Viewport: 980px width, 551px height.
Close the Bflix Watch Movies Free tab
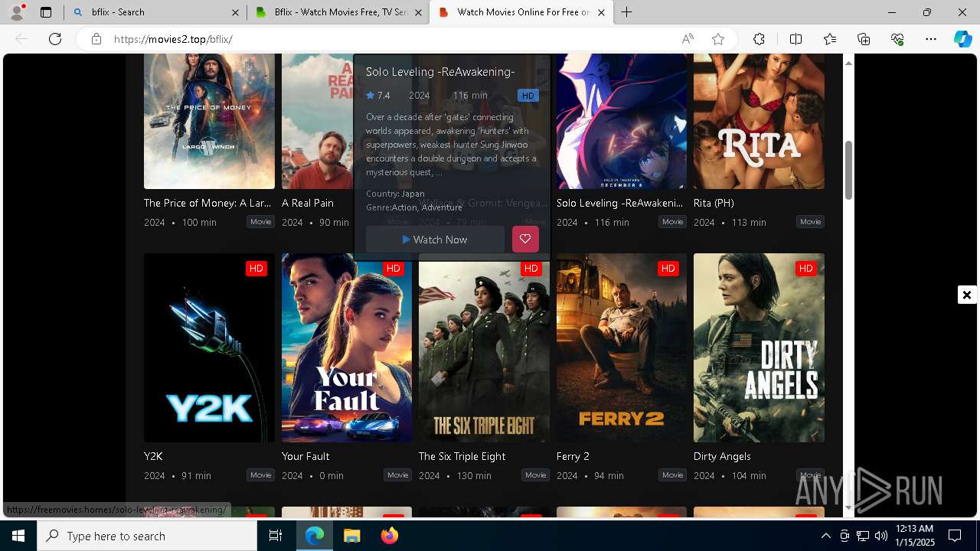click(x=418, y=12)
